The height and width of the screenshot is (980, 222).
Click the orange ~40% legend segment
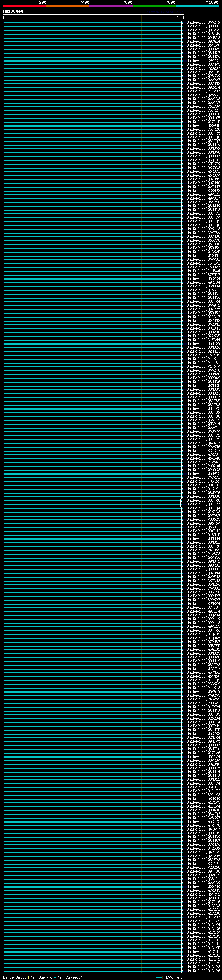68,6
